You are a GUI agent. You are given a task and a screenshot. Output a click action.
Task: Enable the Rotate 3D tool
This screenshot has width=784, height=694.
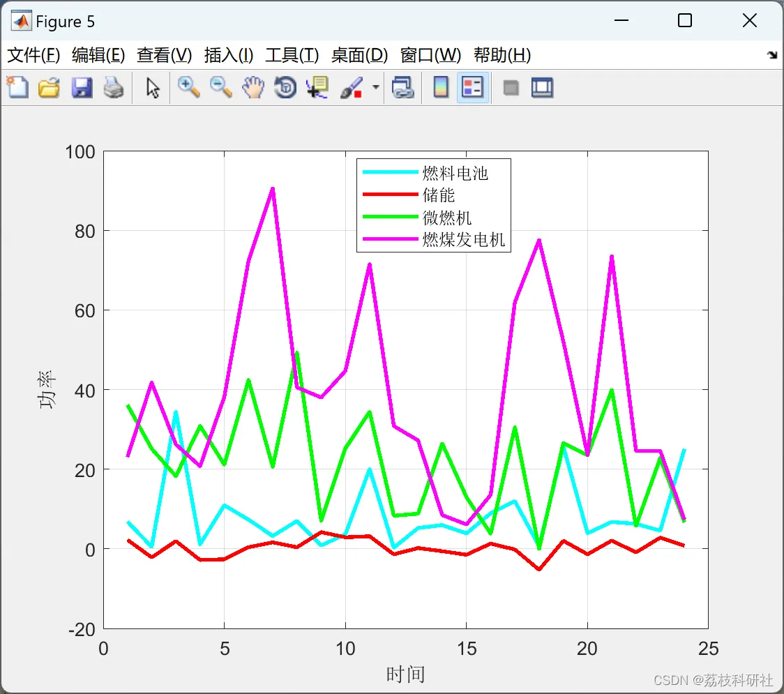pyautogui.click(x=285, y=87)
